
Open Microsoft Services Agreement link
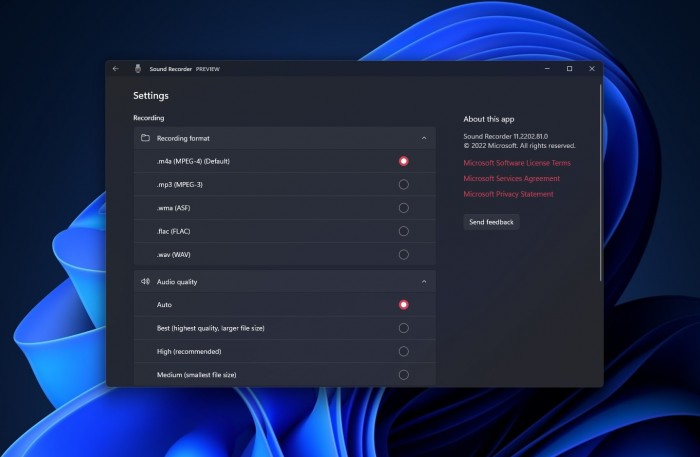pos(512,179)
